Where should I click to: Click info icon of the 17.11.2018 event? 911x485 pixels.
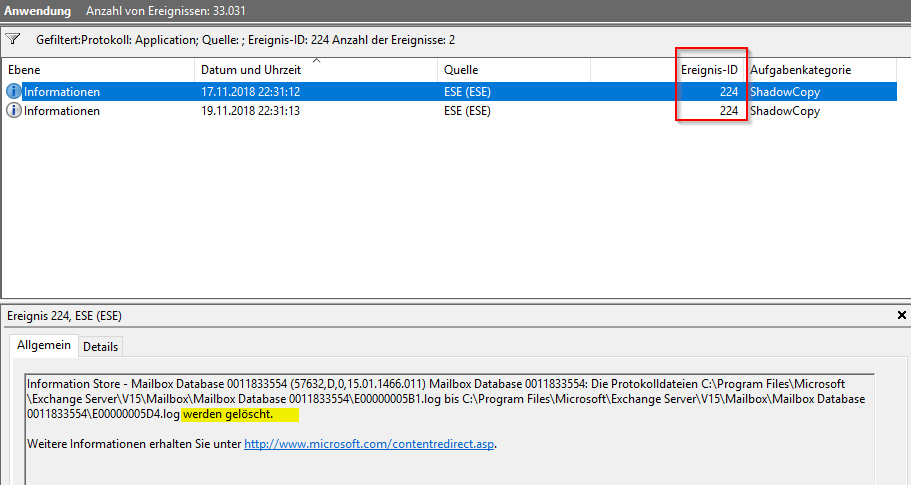click(x=14, y=91)
